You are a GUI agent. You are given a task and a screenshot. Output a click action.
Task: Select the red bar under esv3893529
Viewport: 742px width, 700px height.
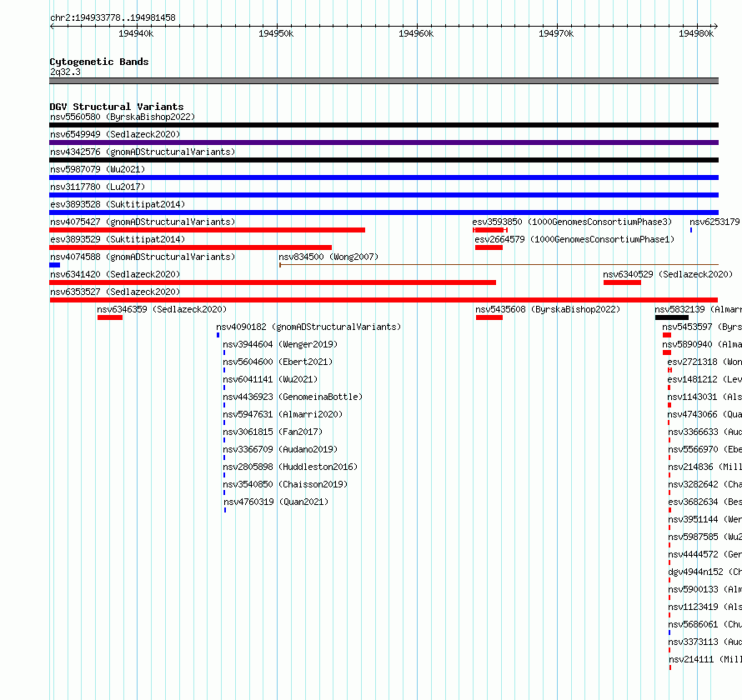click(x=190, y=247)
